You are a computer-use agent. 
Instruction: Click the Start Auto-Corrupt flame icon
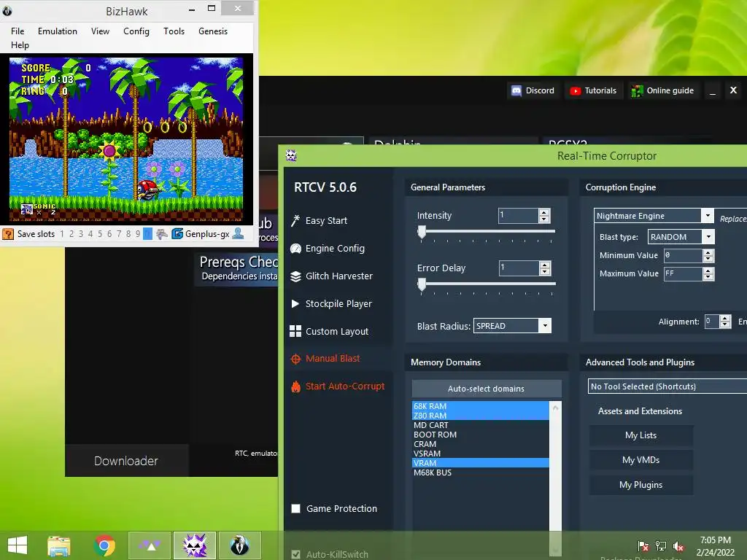(x=295, y=386)
